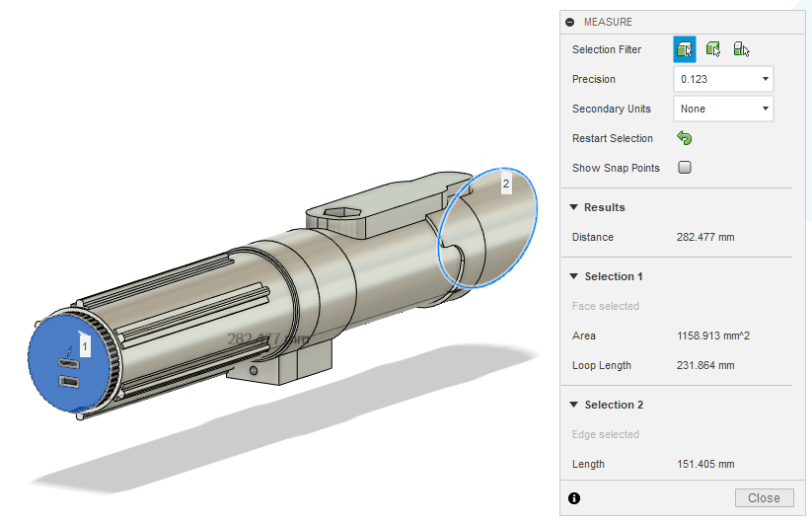
Task: Click the selection marker labeled 1 on the model
Action: pos(85,345)
